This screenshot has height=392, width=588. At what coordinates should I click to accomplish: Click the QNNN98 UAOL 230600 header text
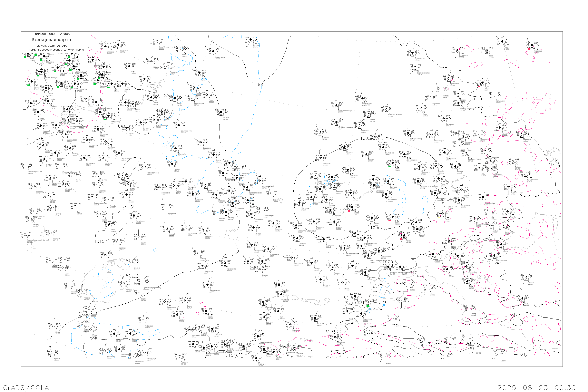pos(53,34)
